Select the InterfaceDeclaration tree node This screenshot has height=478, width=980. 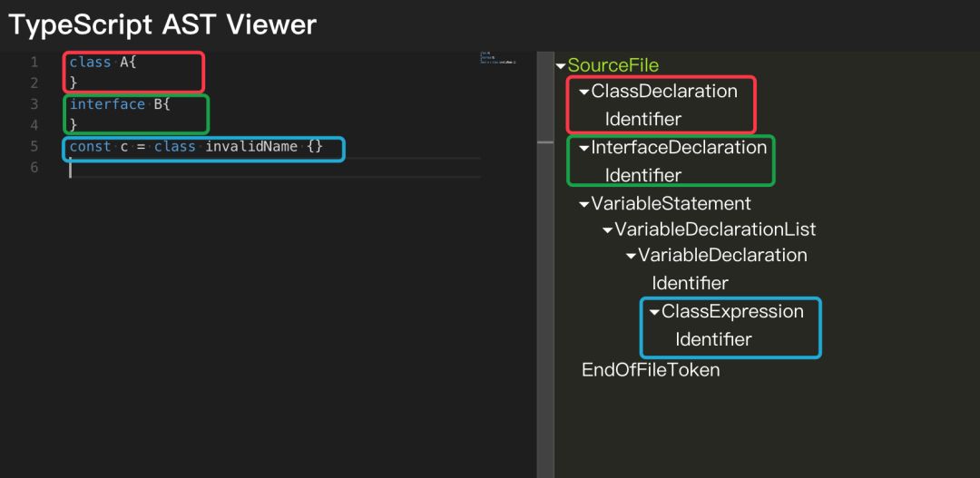[679, 148]
